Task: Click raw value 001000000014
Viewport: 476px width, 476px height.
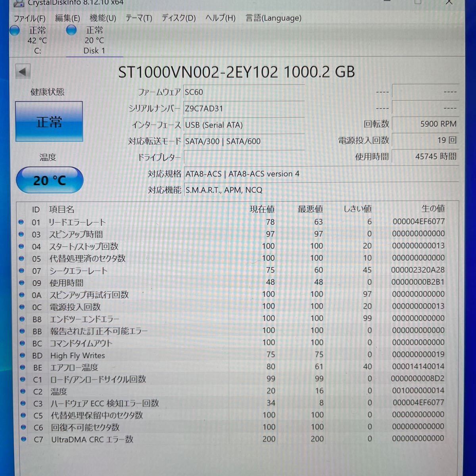Action: (x=418, y=390)
